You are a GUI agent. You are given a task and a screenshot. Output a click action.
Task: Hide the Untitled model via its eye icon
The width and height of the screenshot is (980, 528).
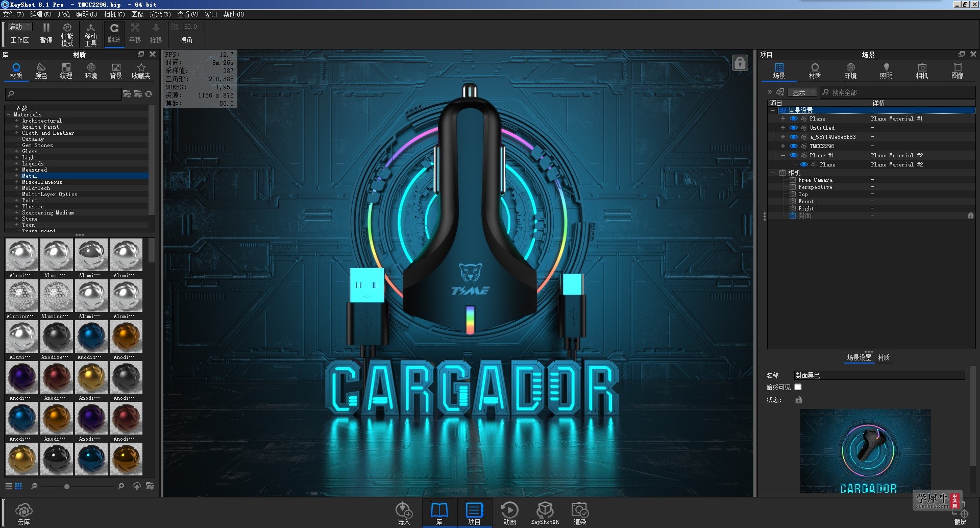tap(794, 128)
